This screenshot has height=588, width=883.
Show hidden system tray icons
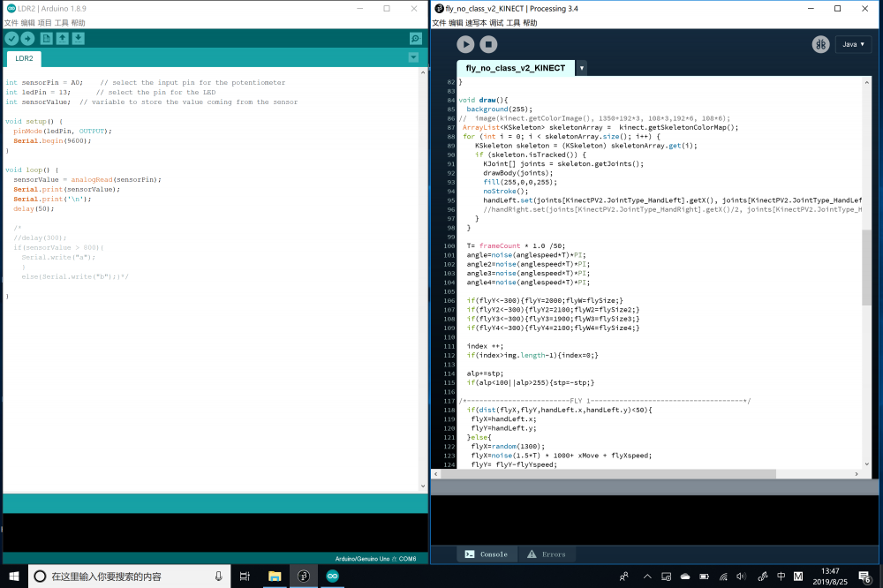647,577
